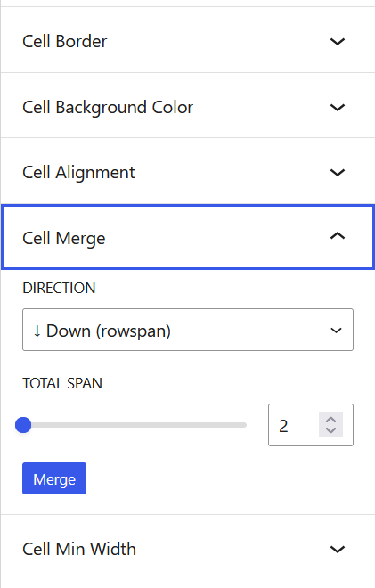Click the Cell Border chevron arrow
The image size is (375, 588).
337,41
